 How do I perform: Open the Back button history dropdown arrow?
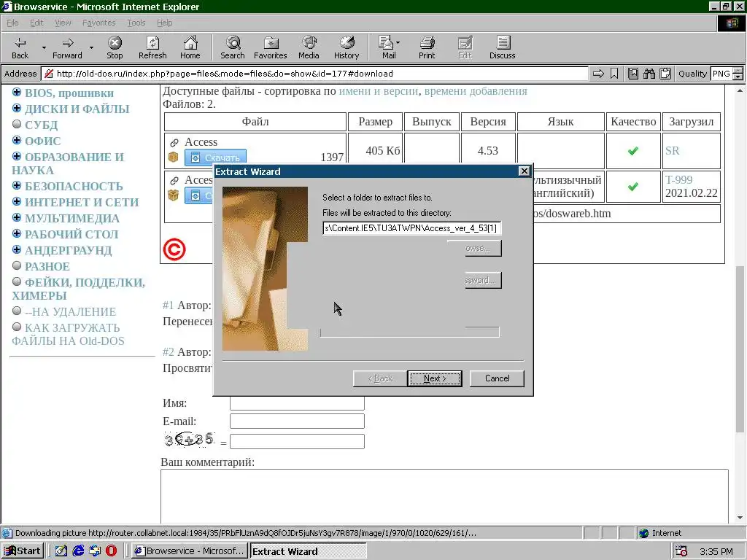(44, 47)
